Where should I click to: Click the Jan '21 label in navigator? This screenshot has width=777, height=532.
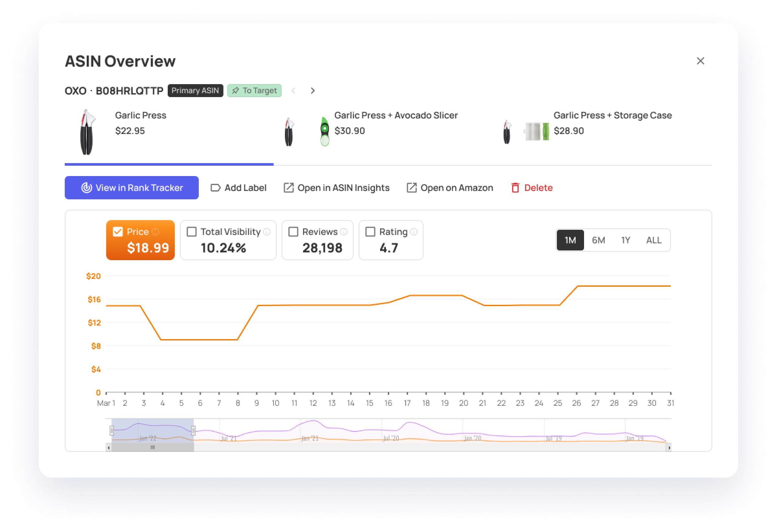pos(310,438)
